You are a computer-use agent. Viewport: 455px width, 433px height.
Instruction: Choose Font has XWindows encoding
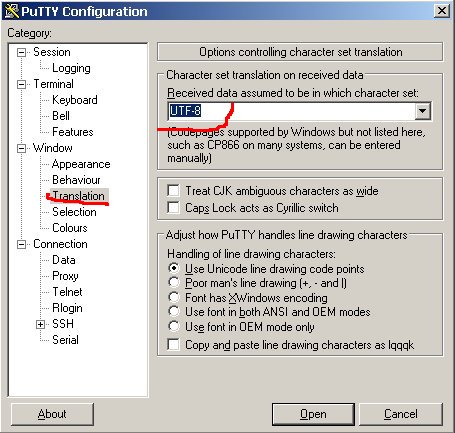point(174,297)
